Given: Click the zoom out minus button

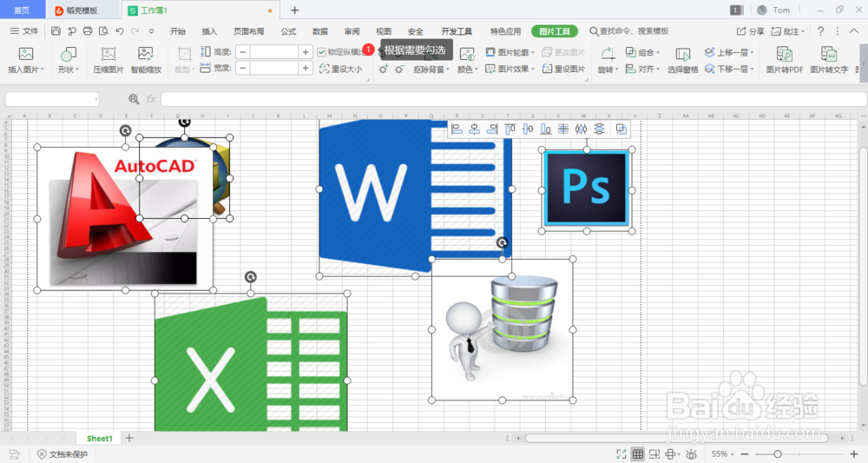Looking at the screenshot, I should [745, 454].
